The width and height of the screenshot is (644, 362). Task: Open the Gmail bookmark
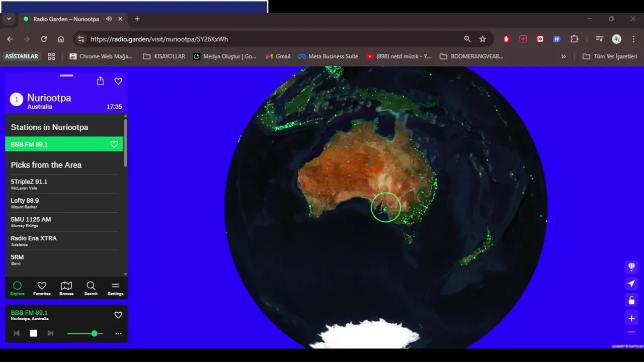click(278, 56)
